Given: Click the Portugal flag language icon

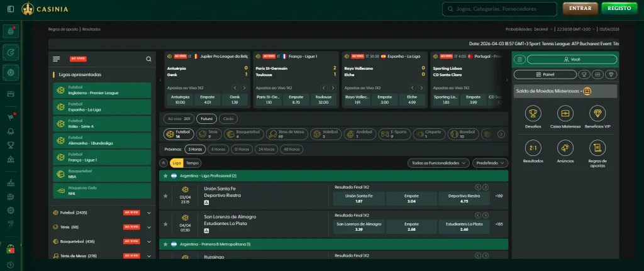Looking at the screenshot, I should 11,250.
